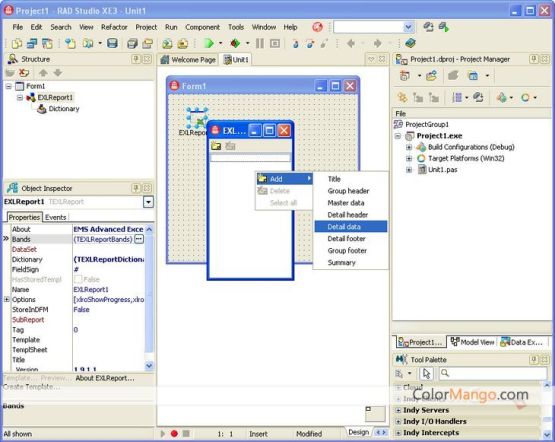Expand the Unit1.pas node

[x=409, y=170]
